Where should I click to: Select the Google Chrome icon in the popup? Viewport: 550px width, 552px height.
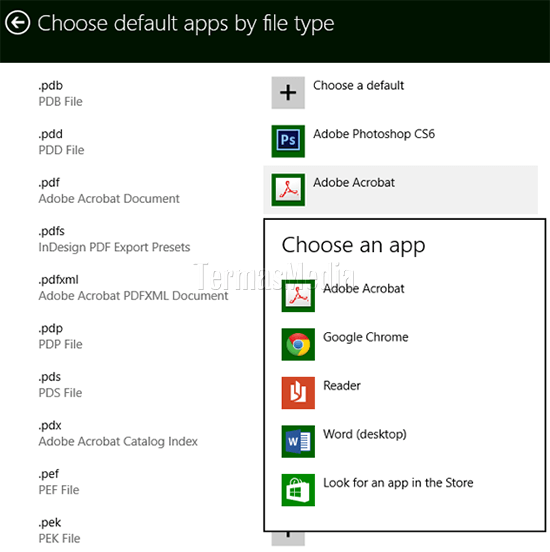(298, 344)
